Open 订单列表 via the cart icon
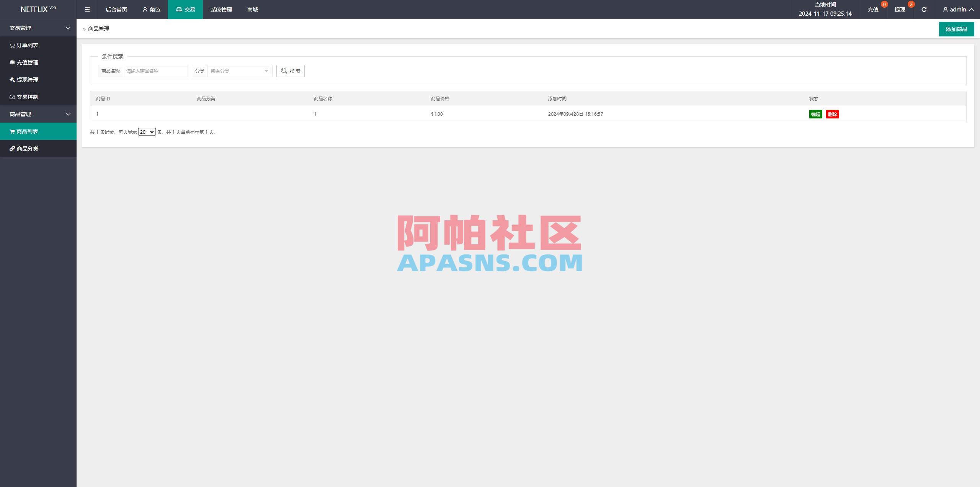 [x=12, y=45]
